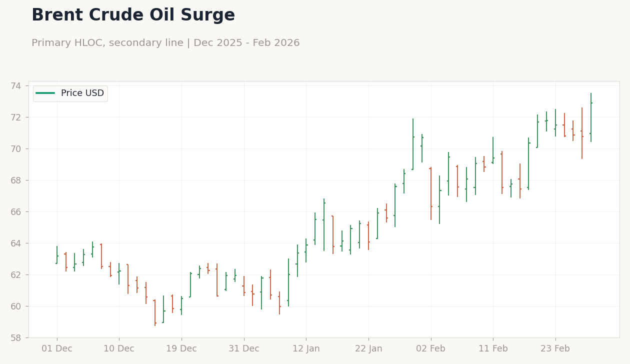Click the 70 y-axis value
The image size is (630, 364).
[x=16, y=149]
